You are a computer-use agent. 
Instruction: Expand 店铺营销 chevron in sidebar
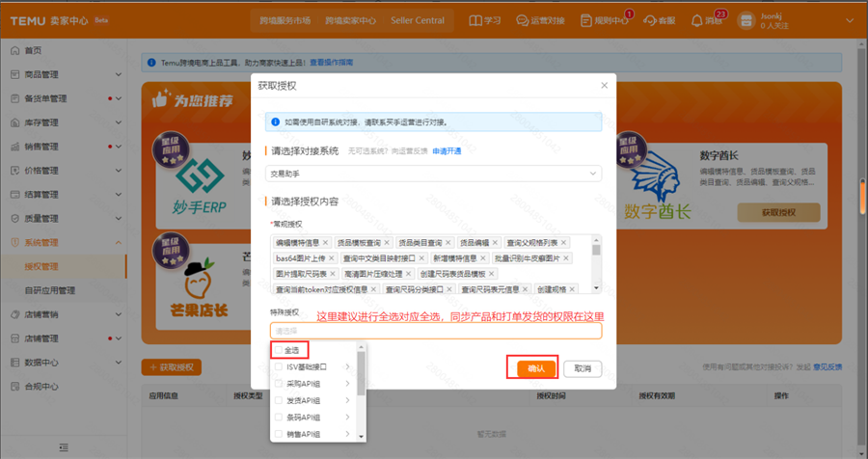[x=119, y=314]
